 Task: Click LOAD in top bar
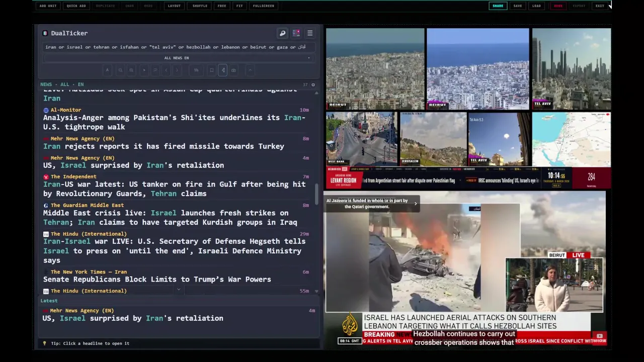click(536, 6)
